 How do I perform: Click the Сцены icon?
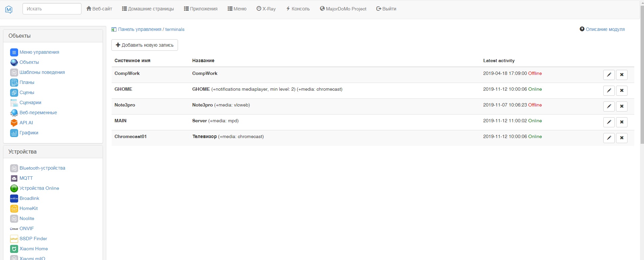(x=14, y=92)
